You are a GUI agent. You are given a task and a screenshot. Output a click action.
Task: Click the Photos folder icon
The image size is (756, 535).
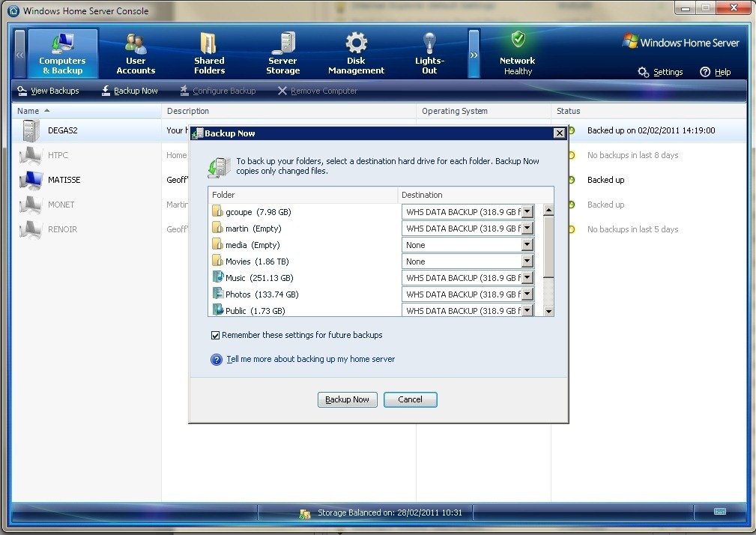point(218,294)
